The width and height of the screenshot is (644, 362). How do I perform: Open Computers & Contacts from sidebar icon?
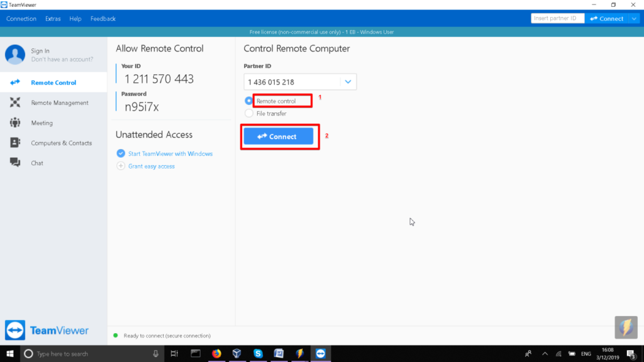pos(15,143)
